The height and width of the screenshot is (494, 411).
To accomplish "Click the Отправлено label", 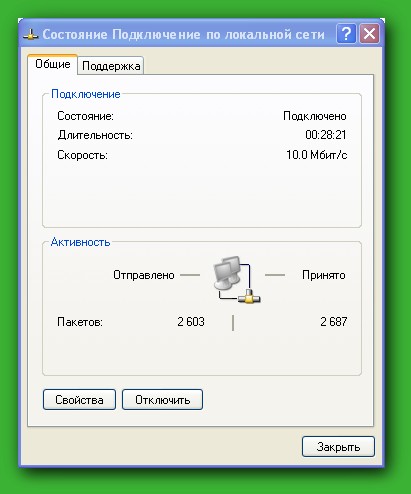I will click(x=144, y=275).
